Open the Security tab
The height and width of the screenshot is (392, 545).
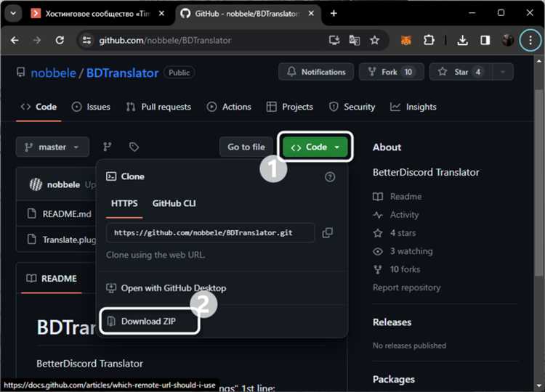point(352,107)
